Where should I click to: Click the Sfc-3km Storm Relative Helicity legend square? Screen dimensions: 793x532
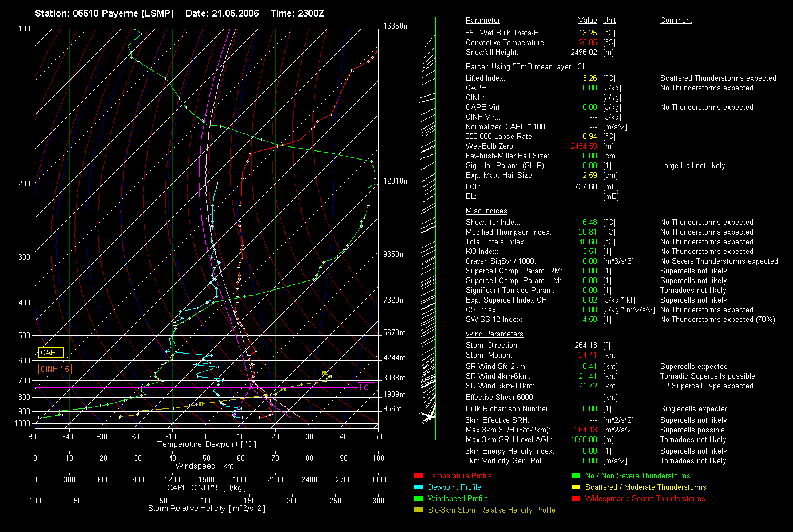(x=418, y=510)
